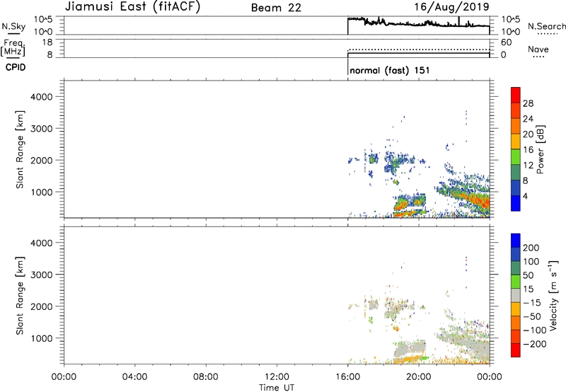Click the '28' label on Power colorbar

click(528, 103)
